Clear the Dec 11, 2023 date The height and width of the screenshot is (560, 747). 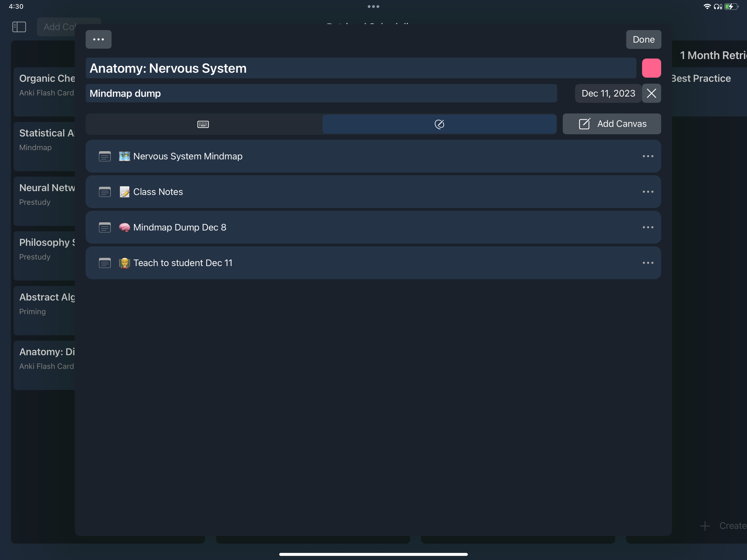(x=651, y=93)
